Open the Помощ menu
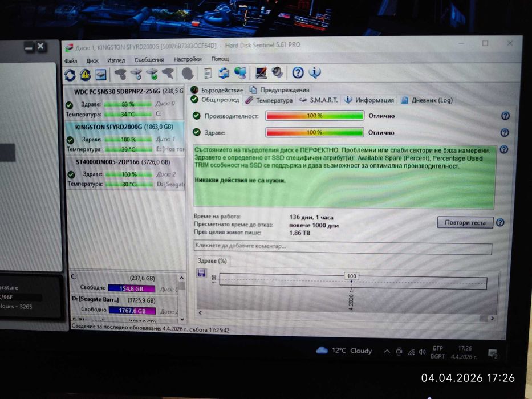This screenshot has width=532, height=399. [220, 59]
